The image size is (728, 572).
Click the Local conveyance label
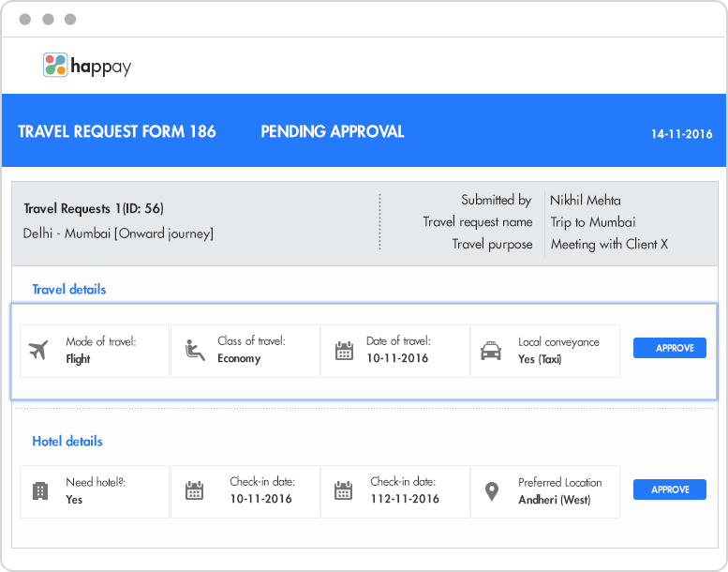(x=559, y=342)
